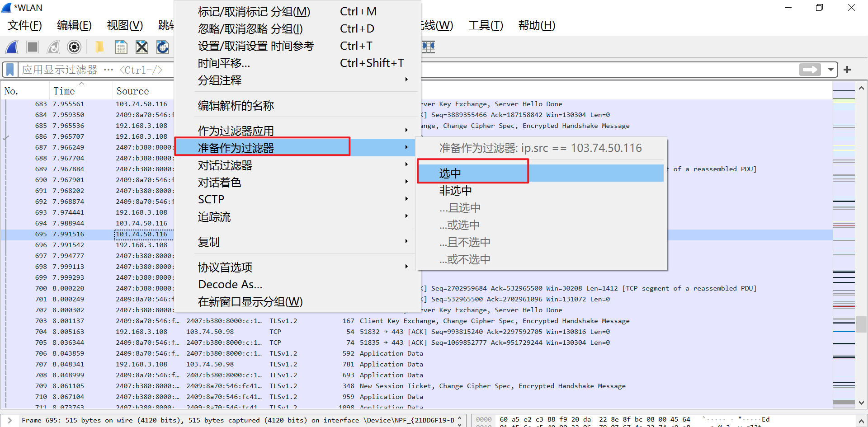This screenshot has width=868, height=427.
Task: Select packet 707 at time 8.048341
Action: (416, 364)
